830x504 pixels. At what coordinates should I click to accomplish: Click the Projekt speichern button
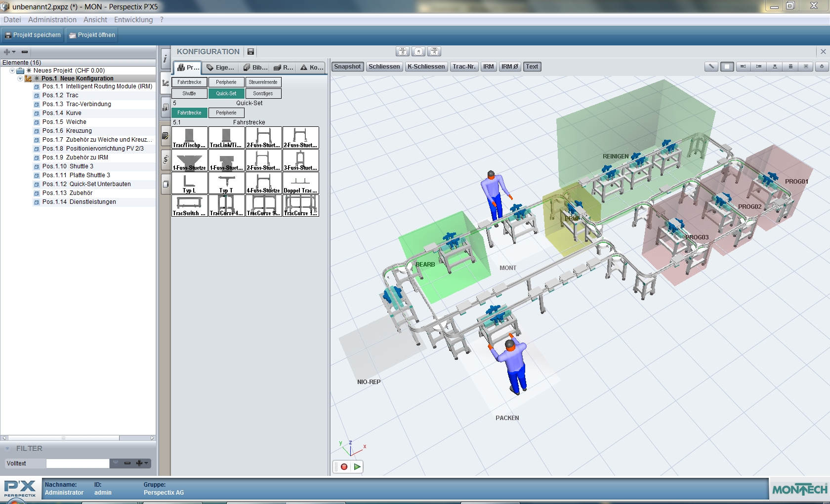(33, 35)
